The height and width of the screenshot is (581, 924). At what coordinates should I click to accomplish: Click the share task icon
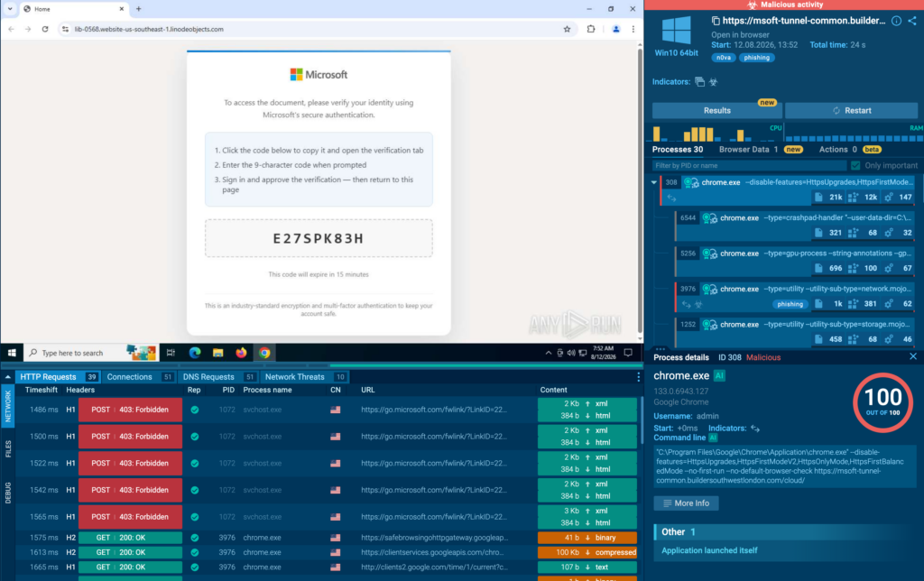912,21
